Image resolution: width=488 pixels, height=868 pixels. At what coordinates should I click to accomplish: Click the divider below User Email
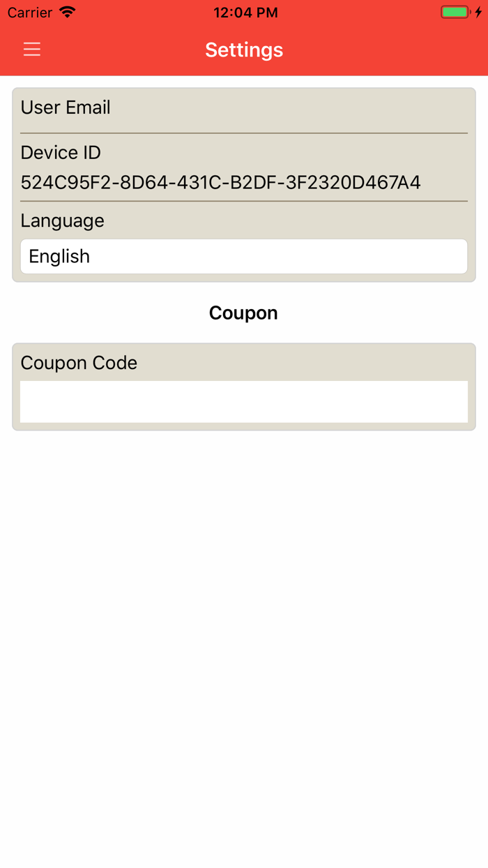pos(243,131)
